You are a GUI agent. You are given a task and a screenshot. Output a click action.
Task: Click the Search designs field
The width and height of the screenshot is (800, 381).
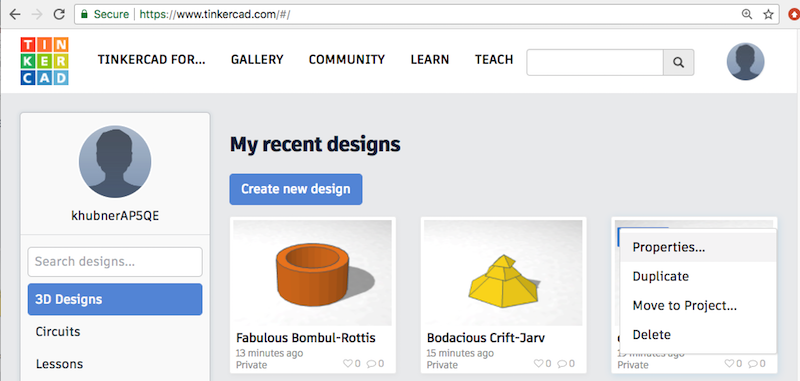115,262
